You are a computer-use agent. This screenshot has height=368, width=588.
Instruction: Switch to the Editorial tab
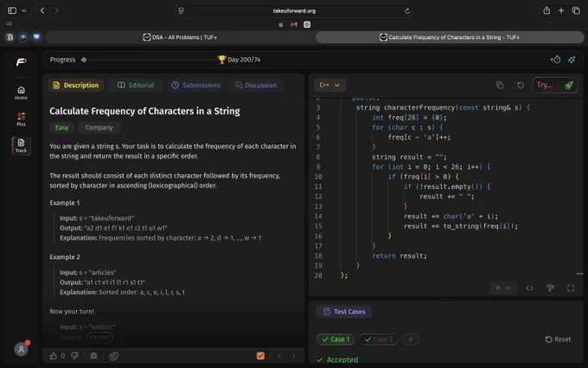click(136, 85)
